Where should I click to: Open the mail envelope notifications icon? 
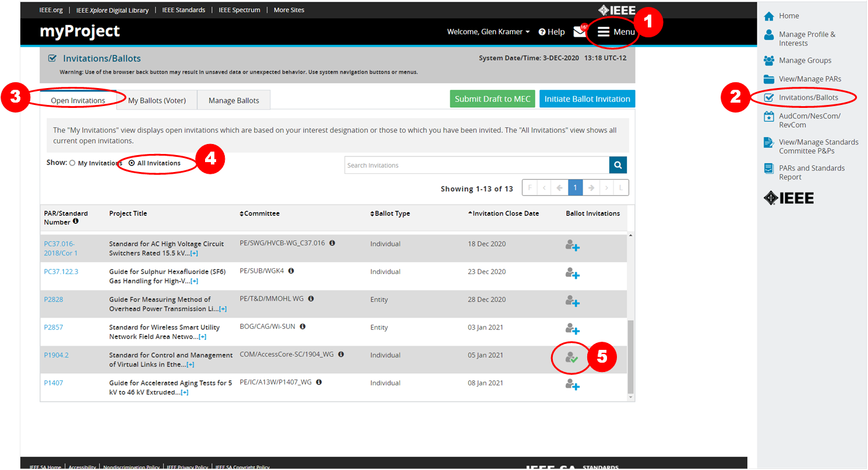580,31
